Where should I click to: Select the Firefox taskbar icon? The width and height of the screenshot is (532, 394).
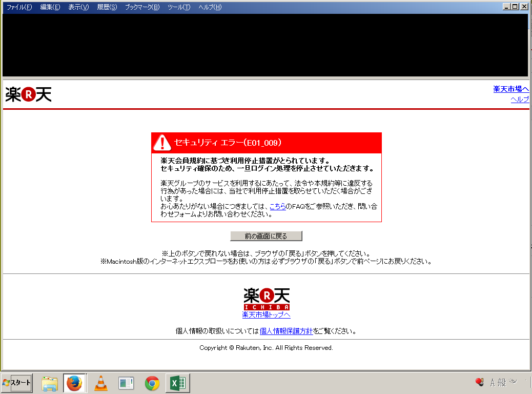75,383
